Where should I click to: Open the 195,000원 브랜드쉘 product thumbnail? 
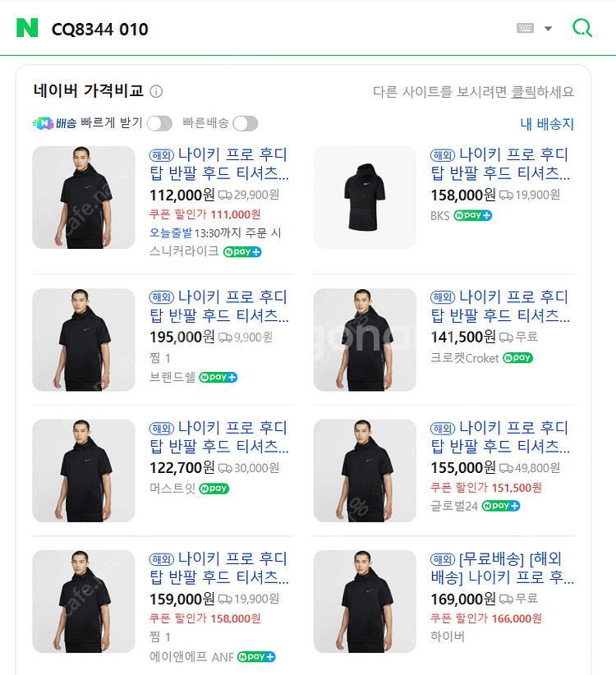click(x=84, y=340)
